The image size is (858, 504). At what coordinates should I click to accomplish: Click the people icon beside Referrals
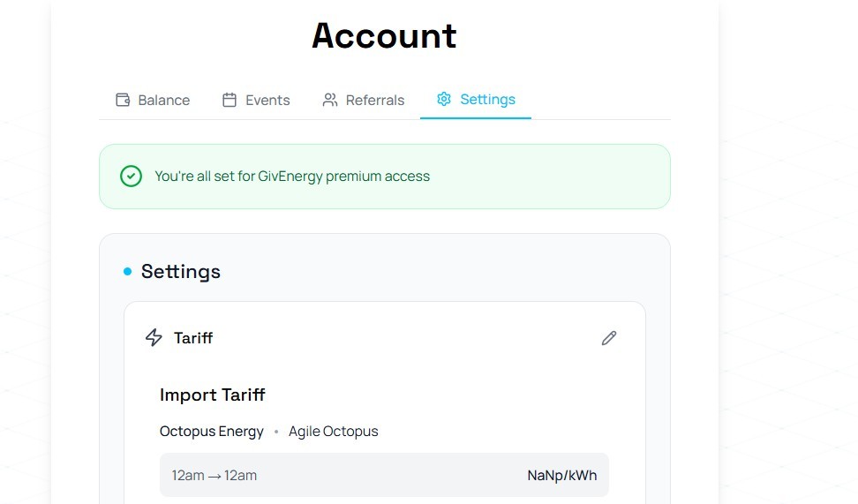[x=330, y=100]
